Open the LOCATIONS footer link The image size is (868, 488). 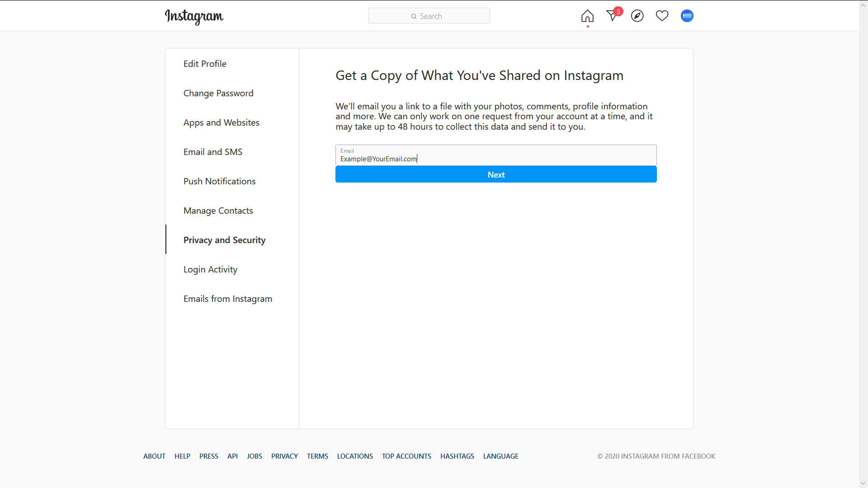click(x=355, y=456)
